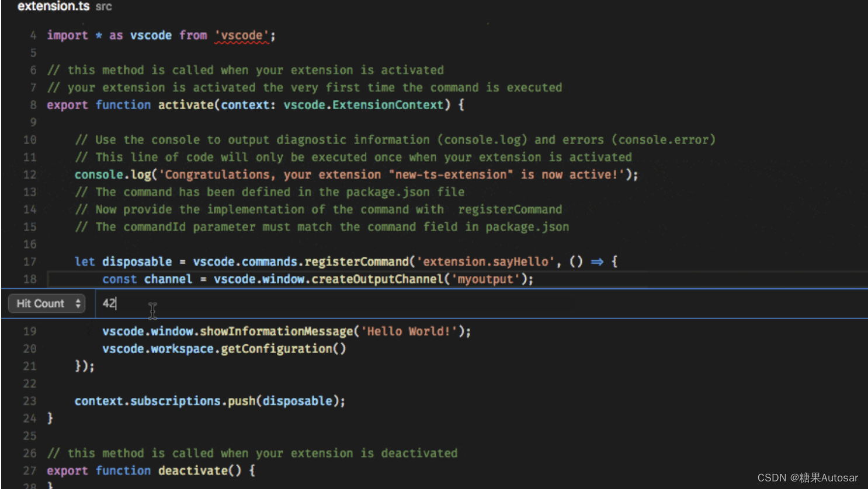Click the activate function name
The height and width of the screenshot is (489, 868).
pos(186,105)
